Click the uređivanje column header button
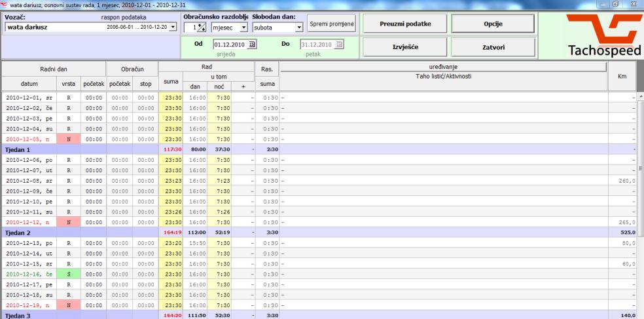This screenshot has width=644, height=319. coord(443,67)
